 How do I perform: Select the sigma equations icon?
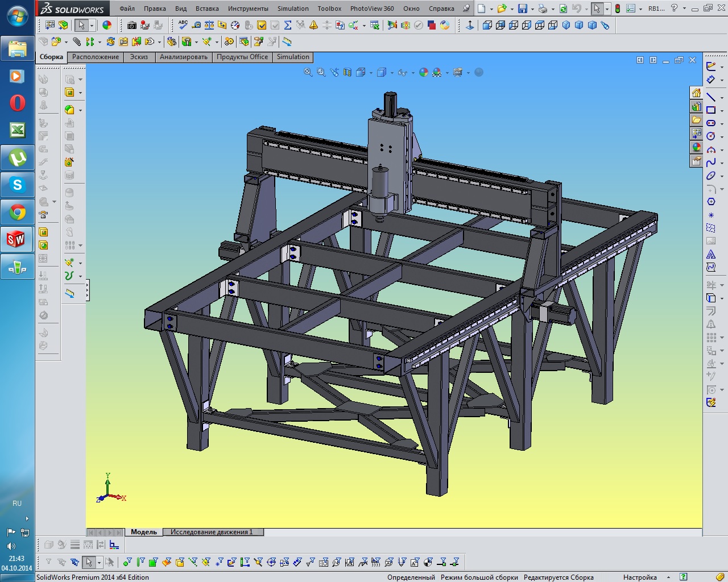coord(288,25)
